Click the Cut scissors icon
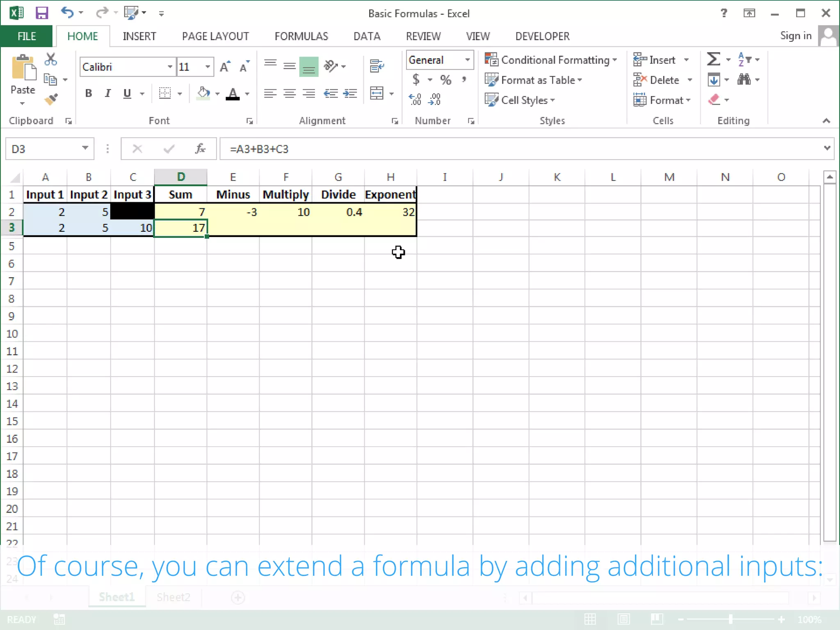 coord(50,60)
